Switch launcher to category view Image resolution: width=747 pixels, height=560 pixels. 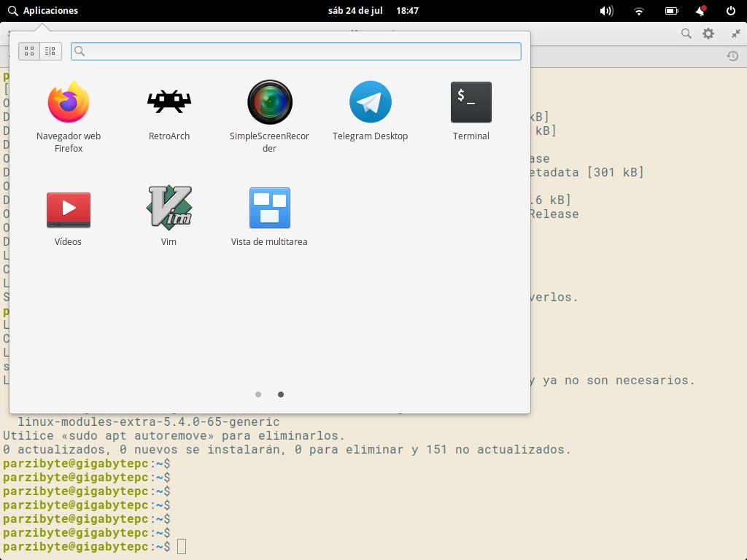coord(50,51)
